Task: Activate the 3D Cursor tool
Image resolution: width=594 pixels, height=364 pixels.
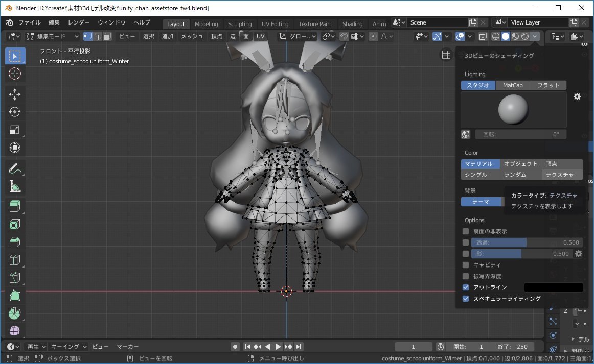Action: coord(15,74)
